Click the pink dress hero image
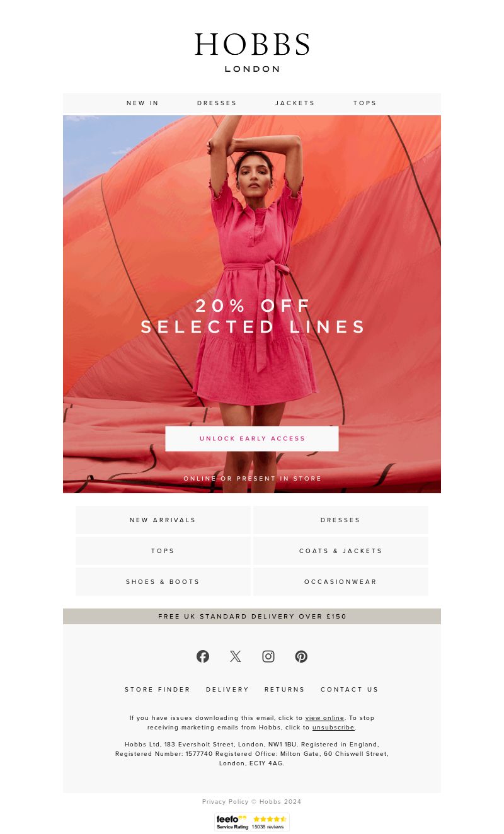 (x=252, y=265)
